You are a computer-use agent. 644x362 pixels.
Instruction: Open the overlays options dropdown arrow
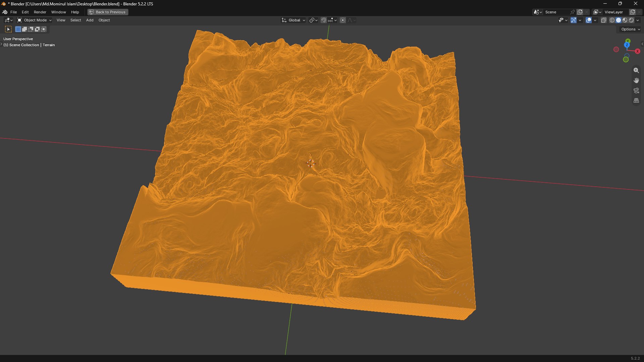[x=595, y=20]
